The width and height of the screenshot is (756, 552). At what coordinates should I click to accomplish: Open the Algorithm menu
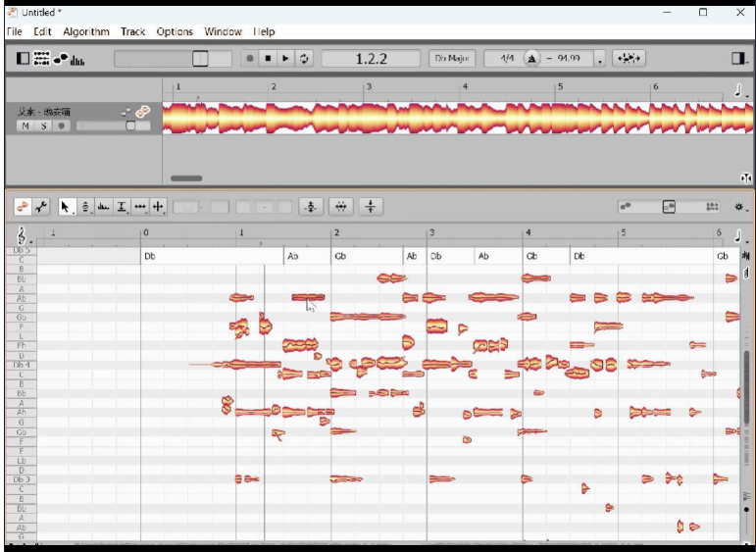pos(86,31)
